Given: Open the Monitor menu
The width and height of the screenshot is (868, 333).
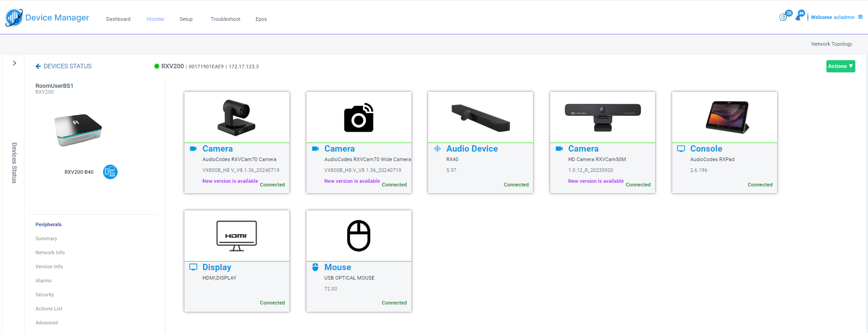Looking at the screenshot, I should click(156, 19).
